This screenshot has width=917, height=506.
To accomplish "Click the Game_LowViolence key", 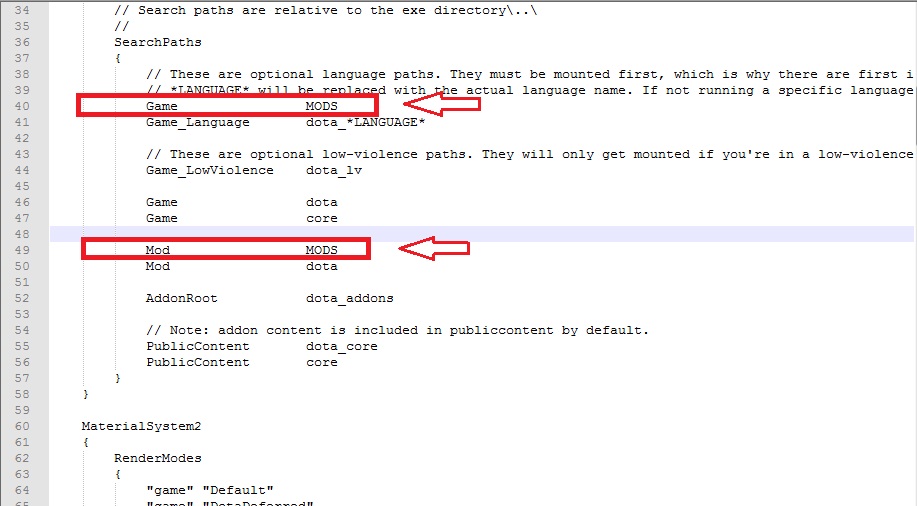I will [x=210, y=170].
